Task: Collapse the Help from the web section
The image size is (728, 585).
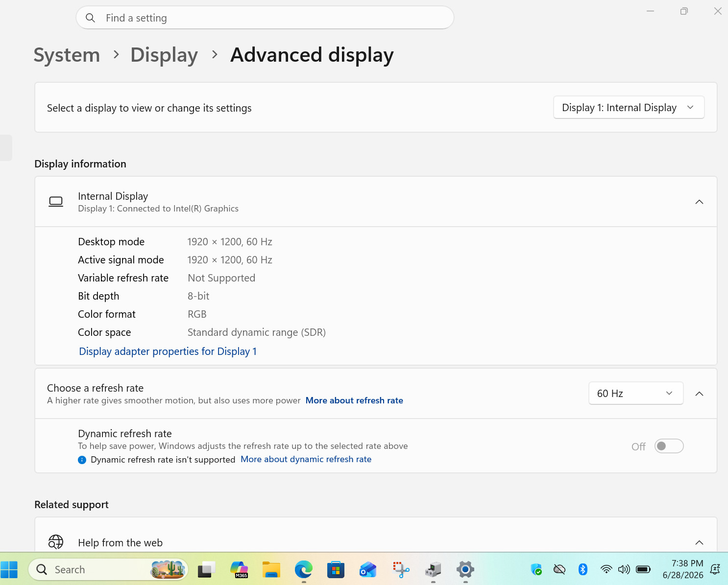Action: pos(699,542)
